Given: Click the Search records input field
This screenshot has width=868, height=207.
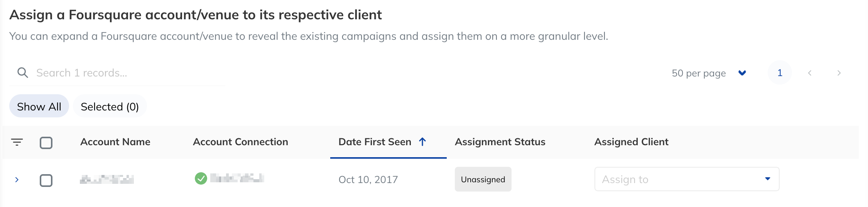Looking at the screenshot, I should [117, 73].
